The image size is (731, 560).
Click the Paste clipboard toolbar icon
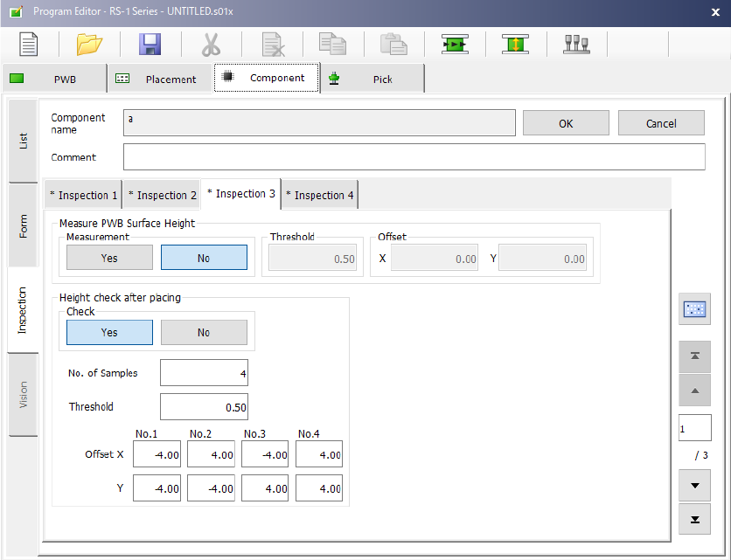394,45
